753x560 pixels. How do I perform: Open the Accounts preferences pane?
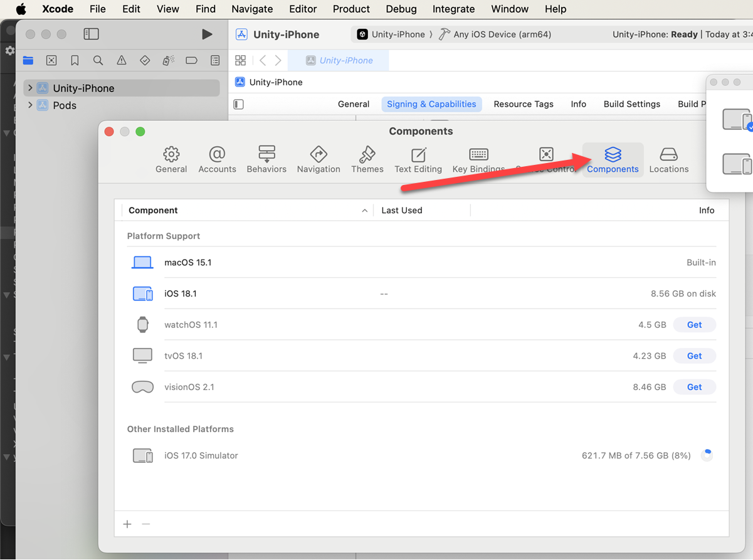tap(217, 160)
